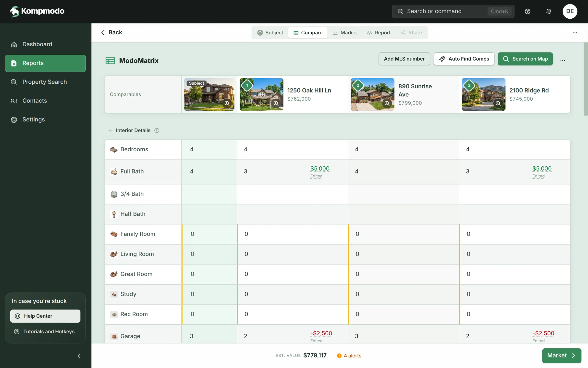The height and width of the screenshot is (368, 588).
Task: Click the ModoMatrix table icon
Action: (110, 61)
